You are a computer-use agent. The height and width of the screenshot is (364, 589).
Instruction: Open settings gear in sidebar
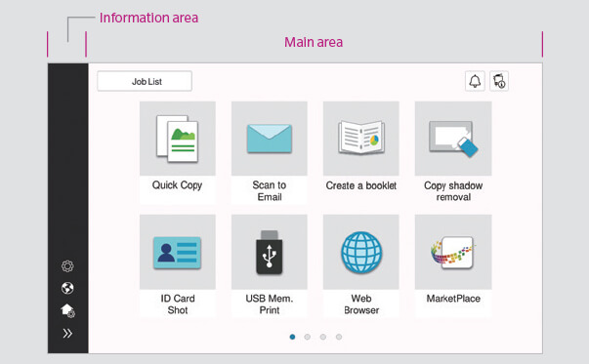coord(67,266)
